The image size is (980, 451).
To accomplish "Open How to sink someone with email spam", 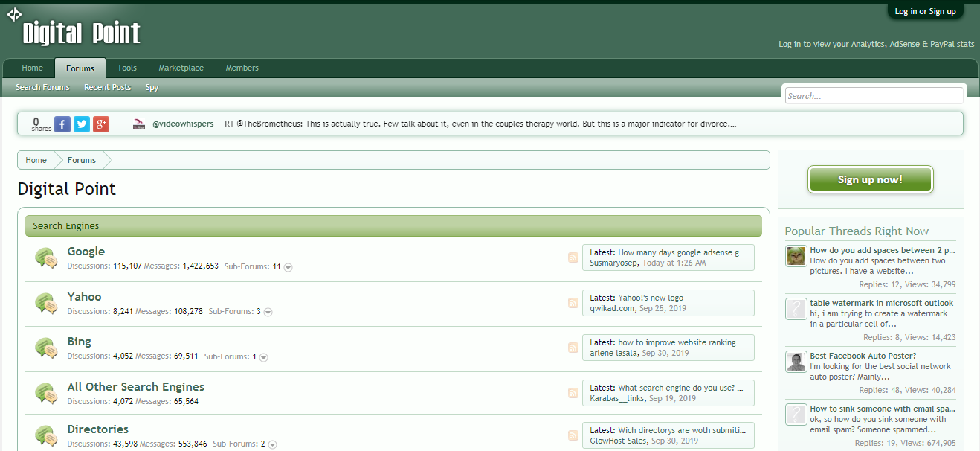I will tap(883, 409).
